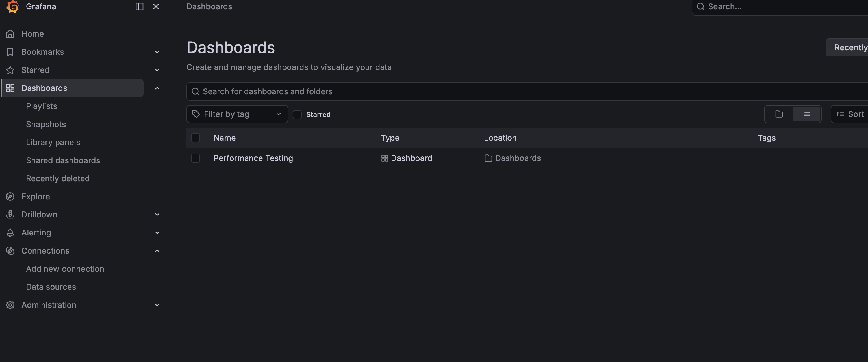Click the Explore compass icon
868x362 pixels.
coord(10,196)
